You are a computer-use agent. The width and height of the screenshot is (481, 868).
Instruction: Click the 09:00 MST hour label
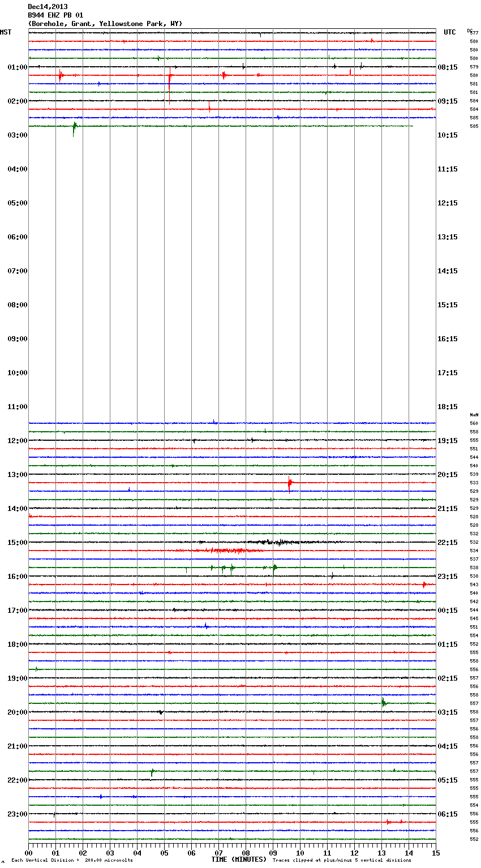coord(18,339)
